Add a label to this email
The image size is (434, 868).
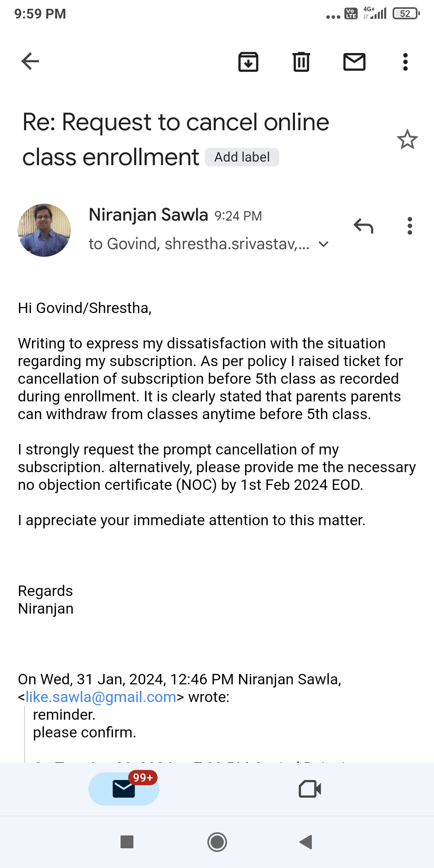coord(242,157)
